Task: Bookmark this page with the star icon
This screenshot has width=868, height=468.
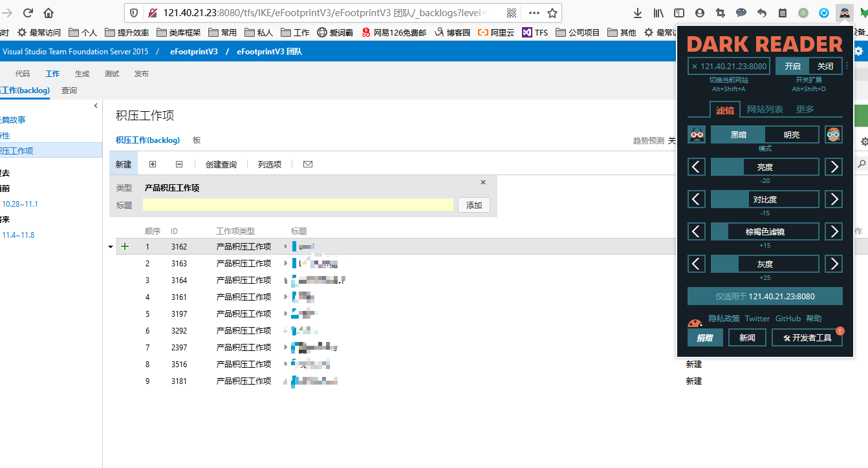Action: tap(552, 13)
